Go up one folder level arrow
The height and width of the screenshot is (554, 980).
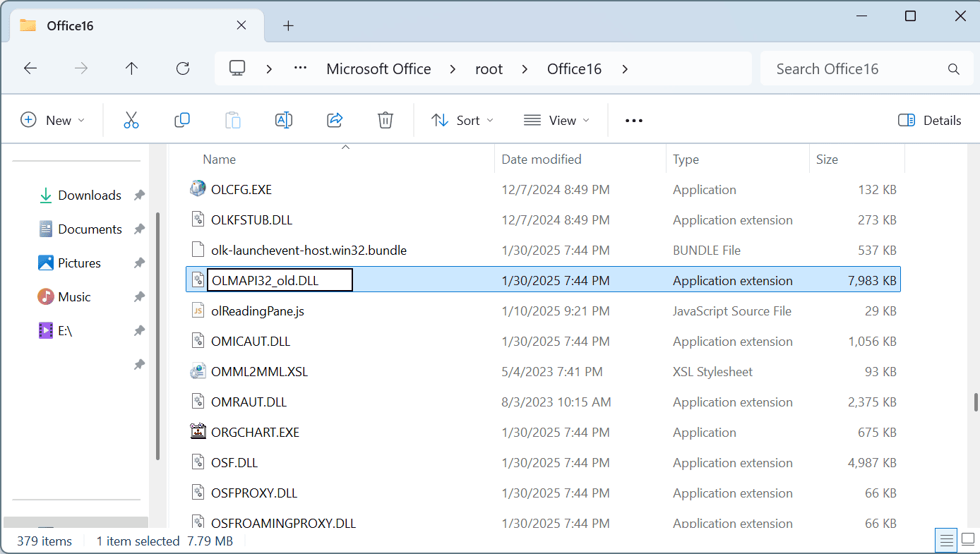pyautogui.click(x=131, y=68)
